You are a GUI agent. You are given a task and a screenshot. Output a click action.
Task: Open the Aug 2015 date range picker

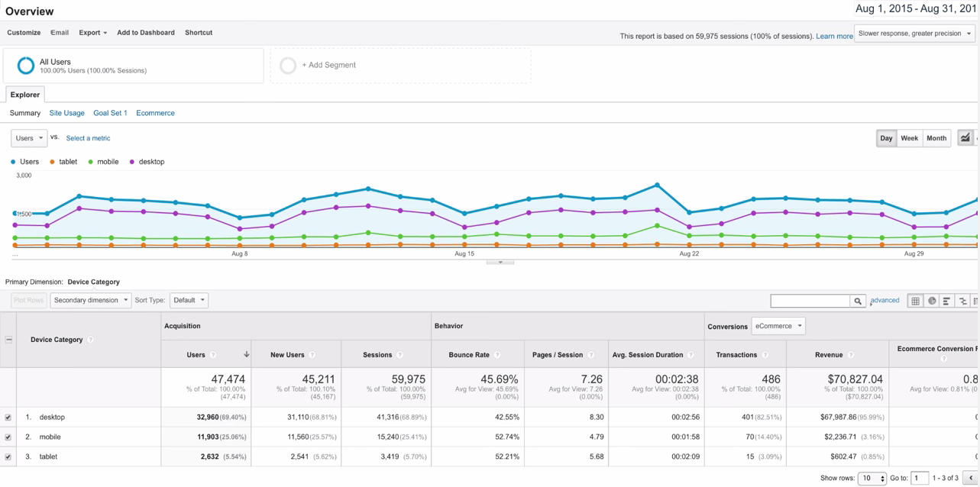click(917, 9)
